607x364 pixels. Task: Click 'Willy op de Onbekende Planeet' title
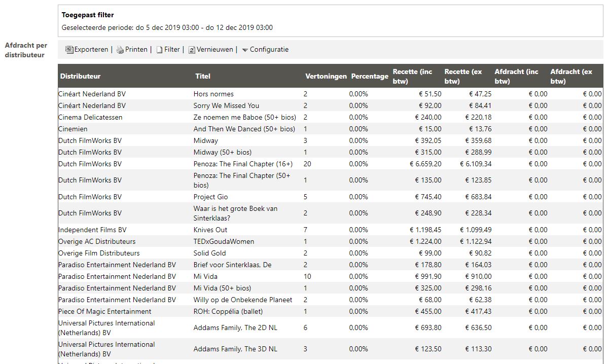243,300
